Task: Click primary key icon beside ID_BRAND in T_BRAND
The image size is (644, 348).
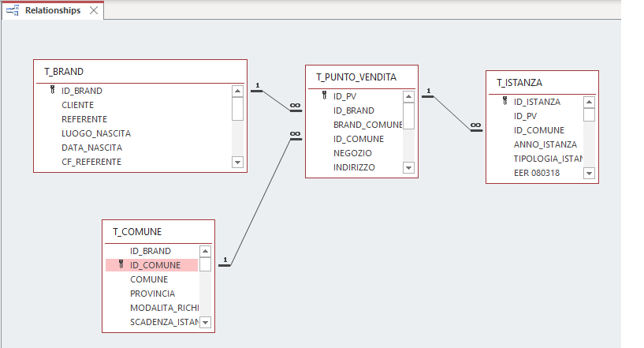Action: coord(52,91)
